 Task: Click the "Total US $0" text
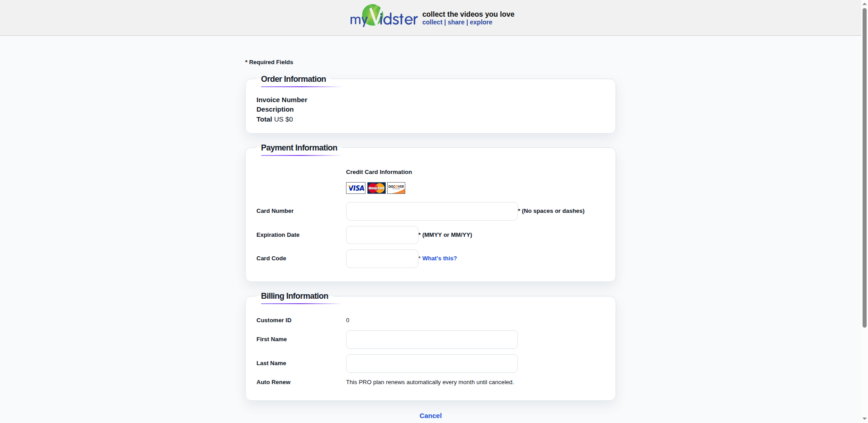click(x=275, y=119)
